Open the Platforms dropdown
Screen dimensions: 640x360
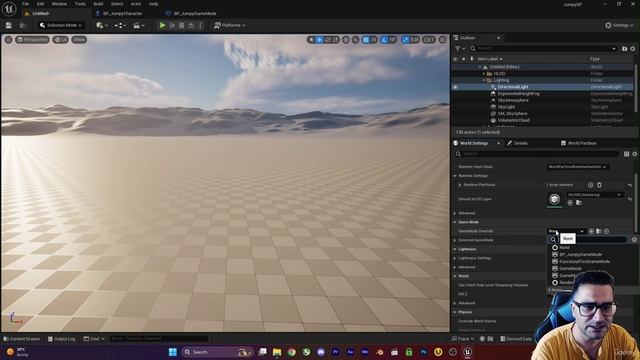click(230, 25)
